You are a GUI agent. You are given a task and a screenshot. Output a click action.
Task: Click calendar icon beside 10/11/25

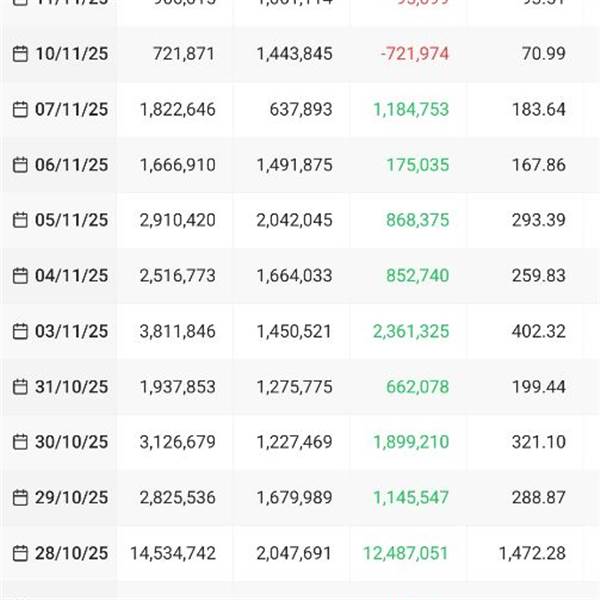(x=20, y=54)
